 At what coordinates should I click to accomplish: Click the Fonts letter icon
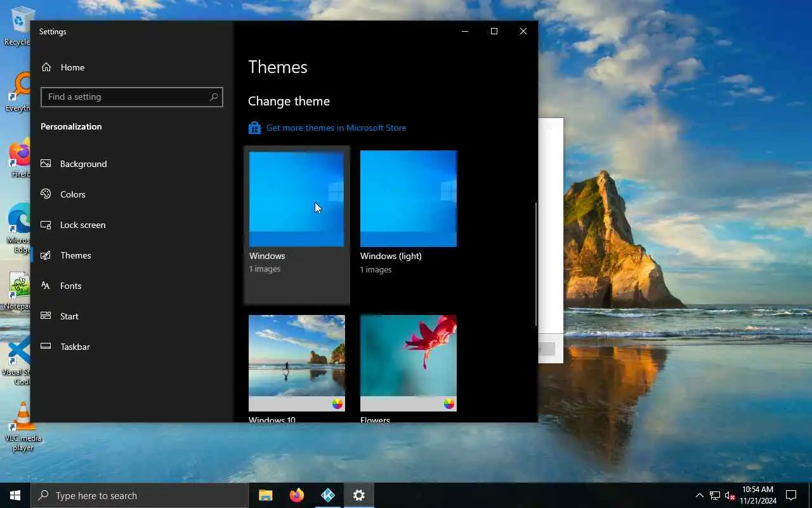click(x=46, y=286)
